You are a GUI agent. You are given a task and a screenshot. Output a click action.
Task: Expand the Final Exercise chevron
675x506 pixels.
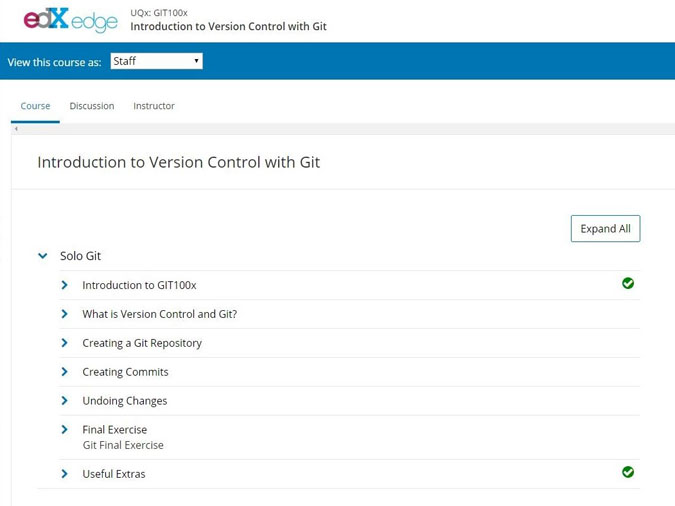click(65, 430)
